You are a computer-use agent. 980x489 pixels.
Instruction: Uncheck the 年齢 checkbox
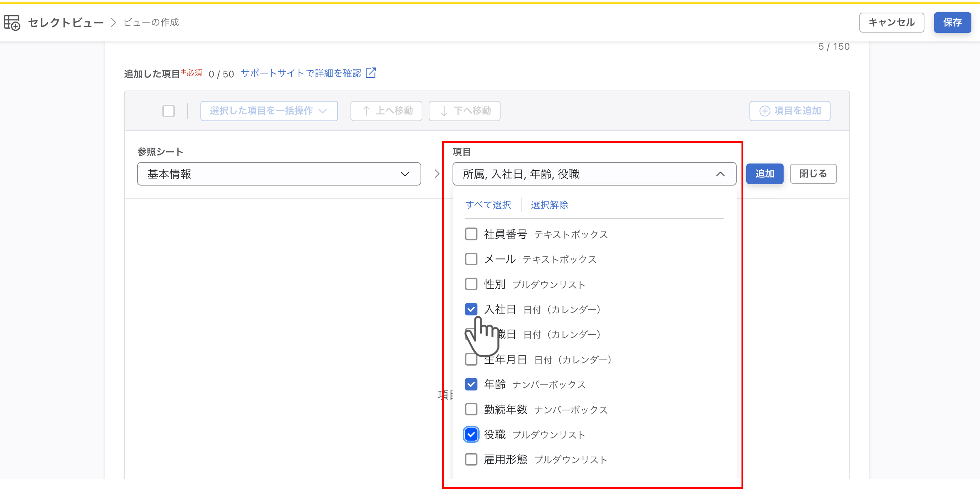coord(471,384)
